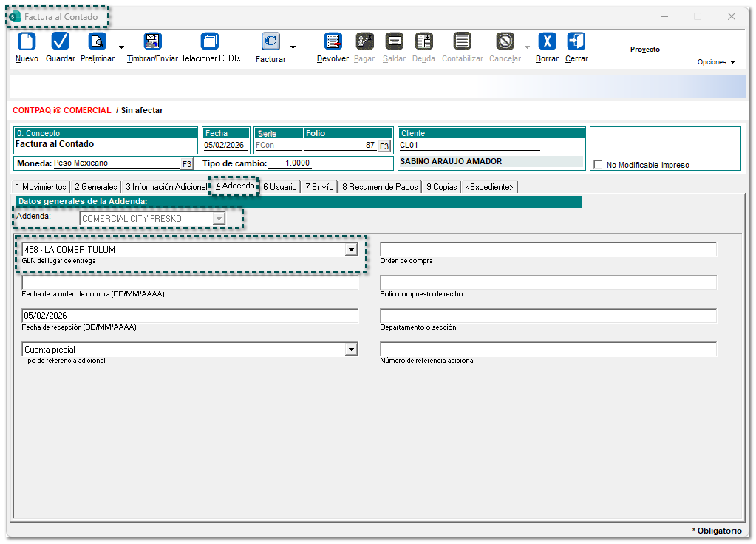Expand the Opciones menu
This screenshot has width=756, height=544.
[x=716, y=62]
